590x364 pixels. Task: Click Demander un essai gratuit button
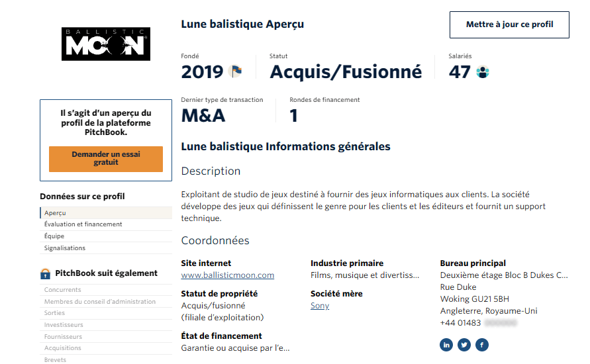pos(106,159)
